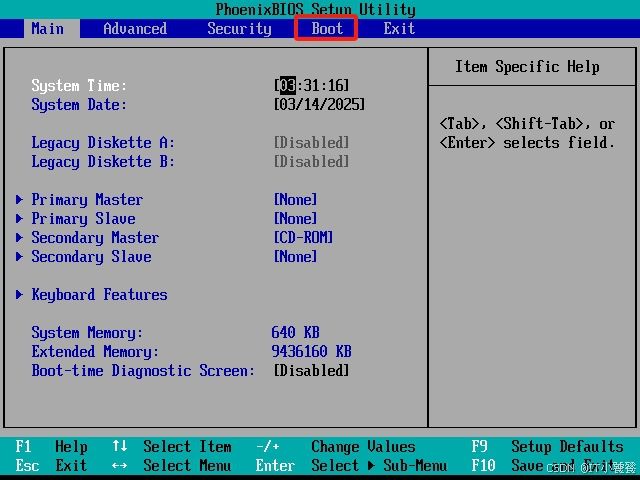Click the Enter Select Sub-Menu hint

tap(351, 465)
